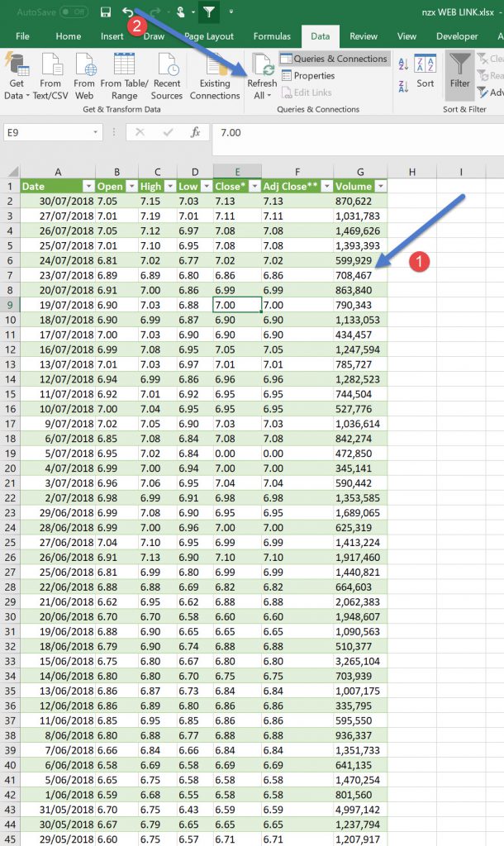Screen dimensions: 504x846
Task: Import data From Text/CSV
Action: click(50, 74)
